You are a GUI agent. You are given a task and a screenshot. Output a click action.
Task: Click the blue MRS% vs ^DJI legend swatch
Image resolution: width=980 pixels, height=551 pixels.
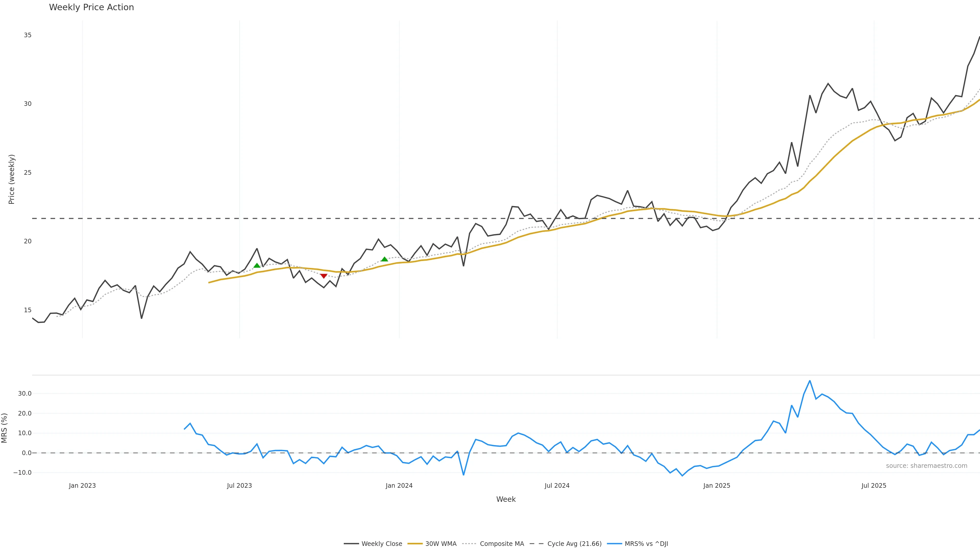tap(614, 544)
